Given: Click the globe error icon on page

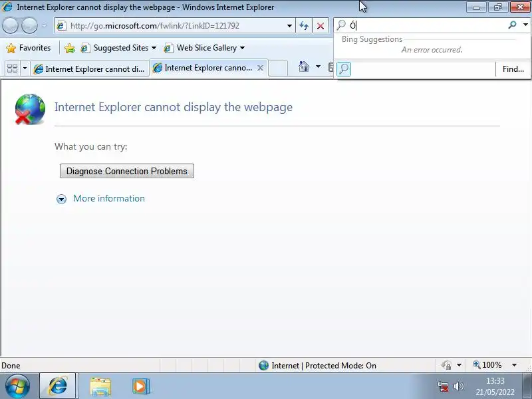Looking at the screenshot, I should tap(30, 109).
